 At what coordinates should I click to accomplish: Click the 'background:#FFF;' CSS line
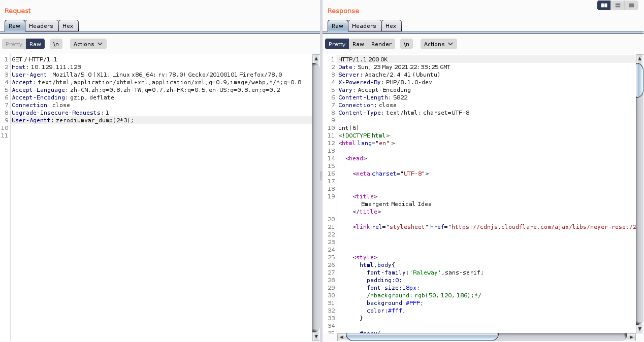(x=395, y=303)
